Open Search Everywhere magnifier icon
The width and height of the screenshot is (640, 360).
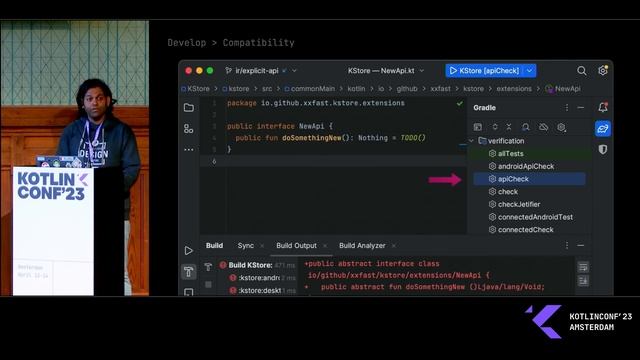pyautogui.click(x=582, y=71)
